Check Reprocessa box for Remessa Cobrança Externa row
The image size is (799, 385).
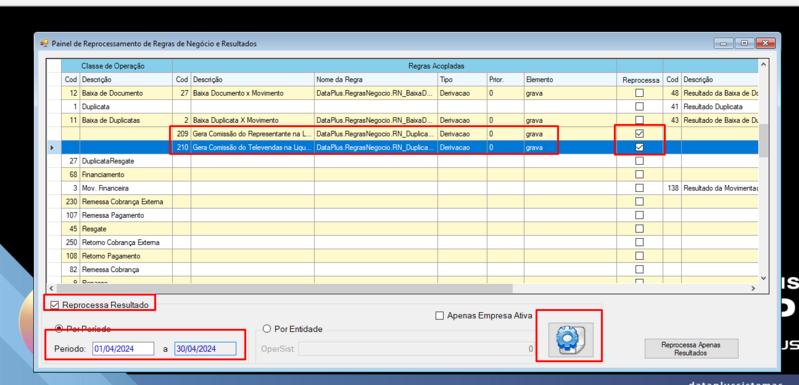640,202
